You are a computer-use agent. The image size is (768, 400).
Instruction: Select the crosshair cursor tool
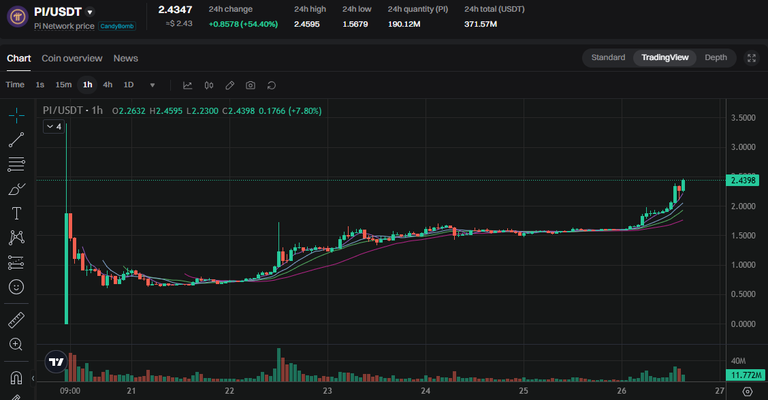pyautogui.click(x=16, y=116)
